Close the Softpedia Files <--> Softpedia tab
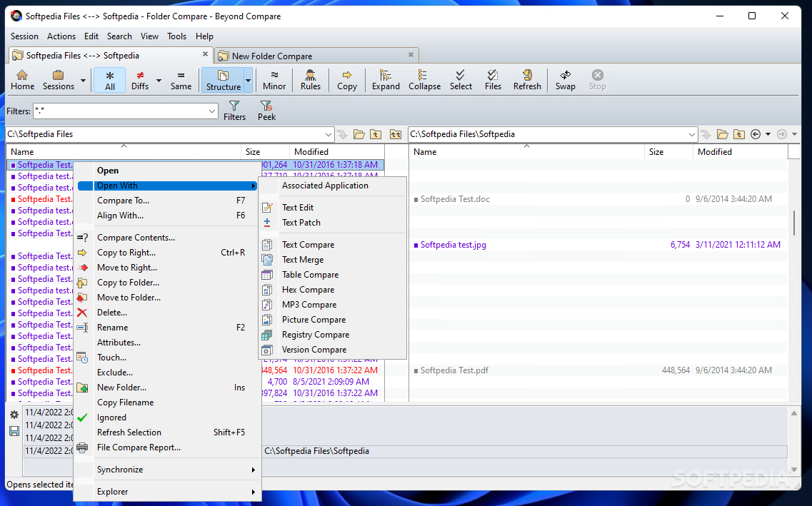The image size is (812, 506). (x=205, y=54)
